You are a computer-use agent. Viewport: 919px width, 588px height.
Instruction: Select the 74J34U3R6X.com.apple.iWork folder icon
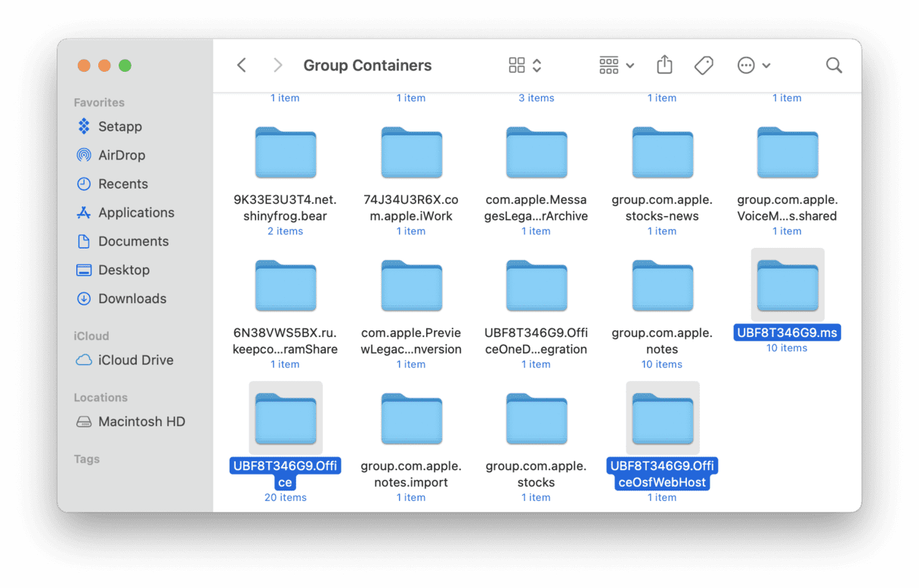point(411,153)
